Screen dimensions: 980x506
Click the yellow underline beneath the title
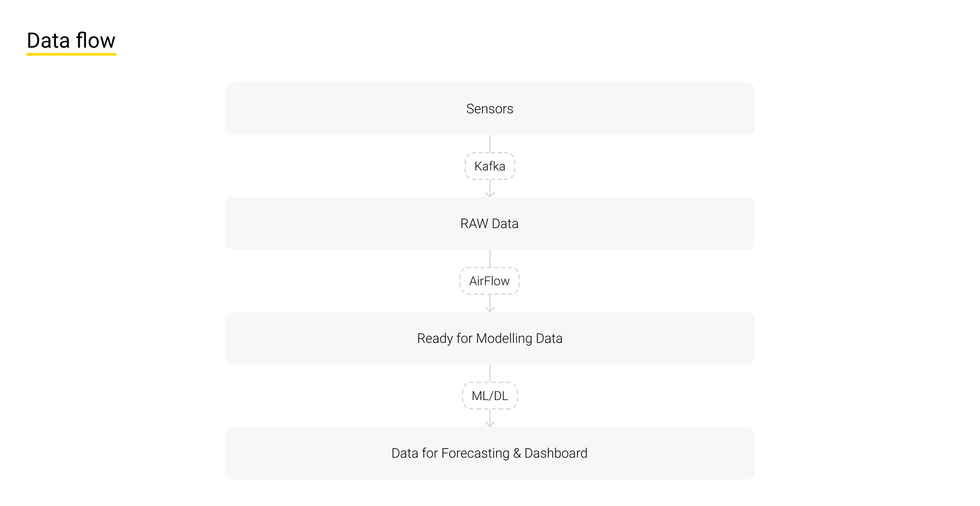pyautogui.click(x=71, y=54)
